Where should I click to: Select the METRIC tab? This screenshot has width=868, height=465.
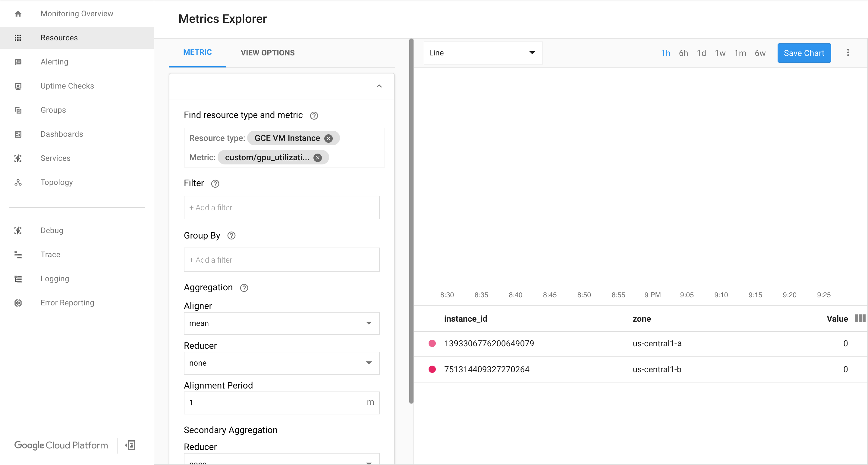point(197,53)
